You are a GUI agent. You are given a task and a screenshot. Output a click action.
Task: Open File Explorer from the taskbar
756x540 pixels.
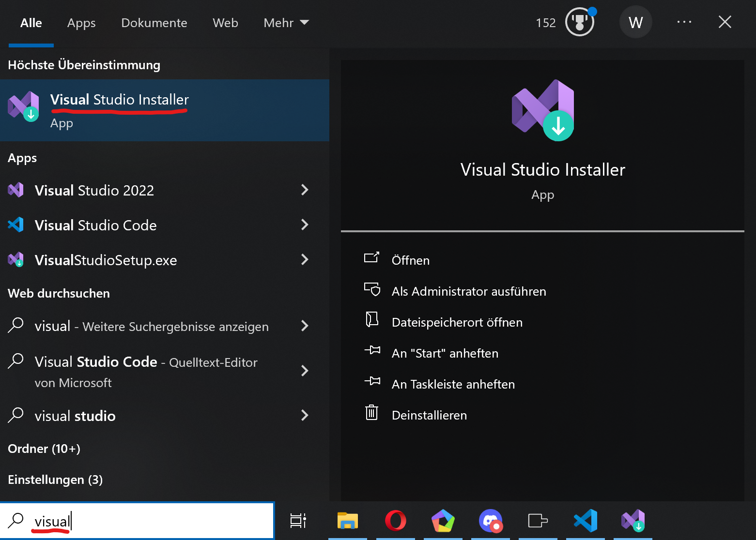[x=348, y=521]
